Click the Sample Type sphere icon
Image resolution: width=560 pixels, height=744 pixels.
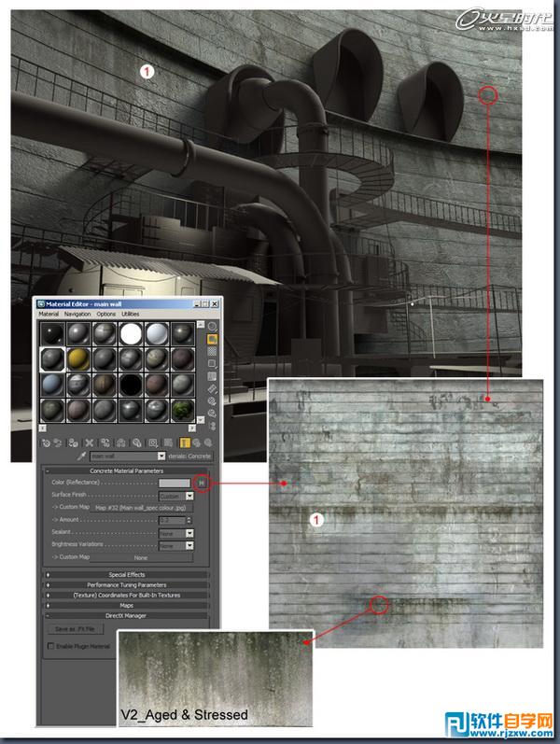tap(212, 326)
